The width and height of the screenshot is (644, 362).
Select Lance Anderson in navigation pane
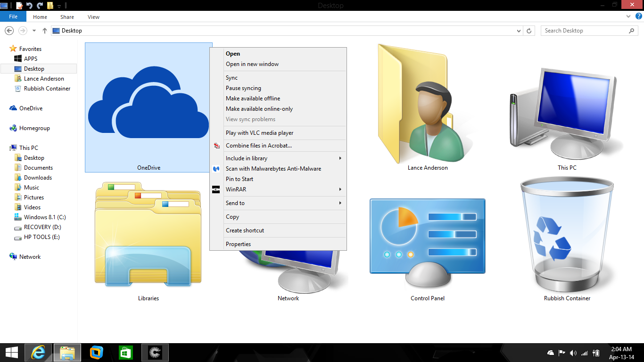(44, 79)
